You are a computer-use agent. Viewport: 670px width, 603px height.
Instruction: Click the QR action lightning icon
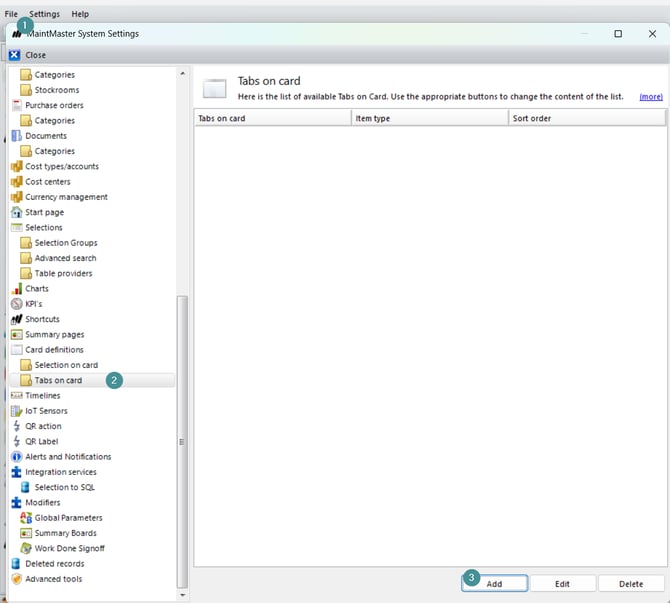tap(16, 426)
